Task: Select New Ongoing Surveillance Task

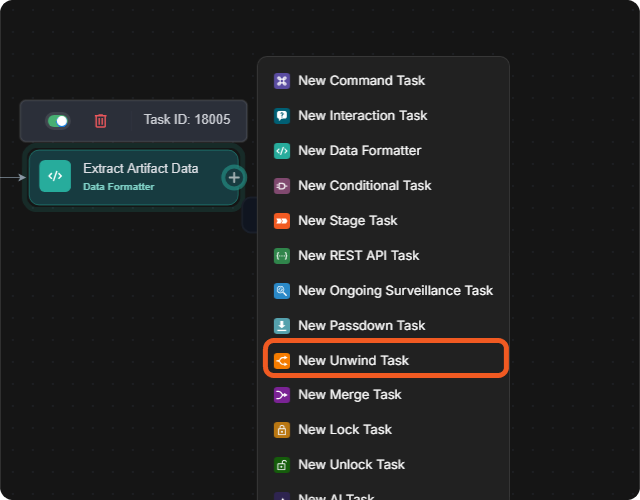Action: (383, 291)
